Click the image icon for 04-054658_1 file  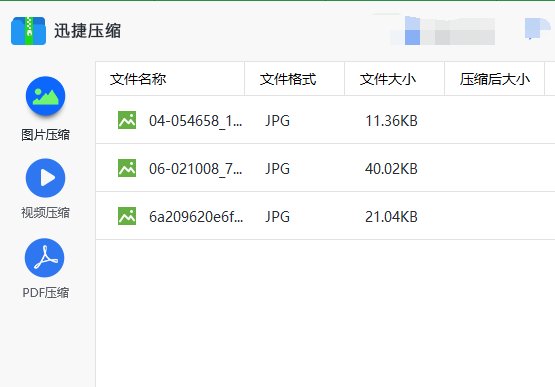127,120
